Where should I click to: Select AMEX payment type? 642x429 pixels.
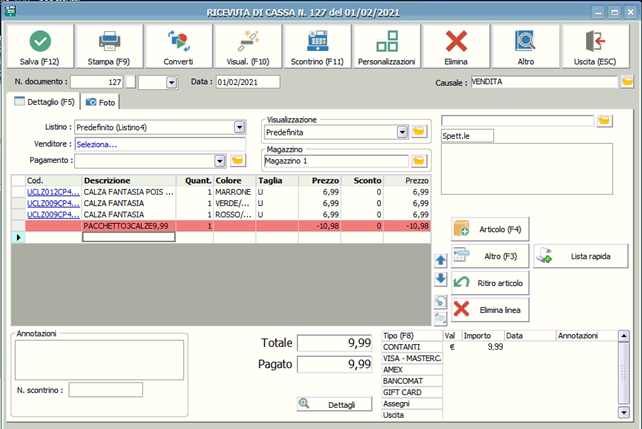pos(411,370)
